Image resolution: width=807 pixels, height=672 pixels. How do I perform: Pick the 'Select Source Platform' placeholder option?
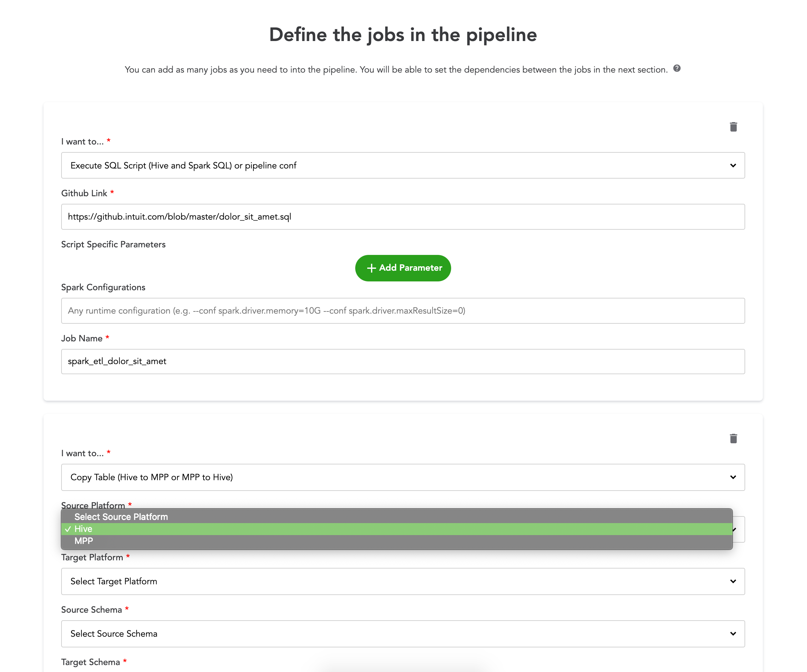click(121, 517)
